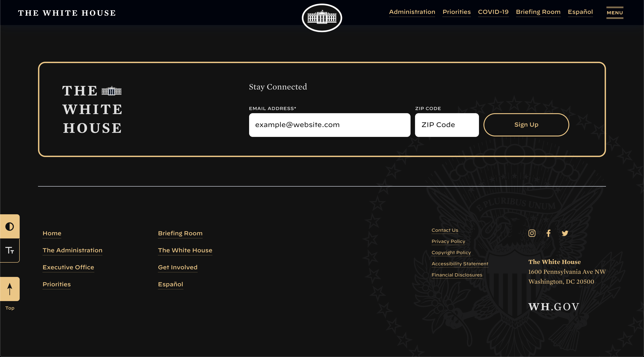Open the White House Facebook icon

coord(548,233)
